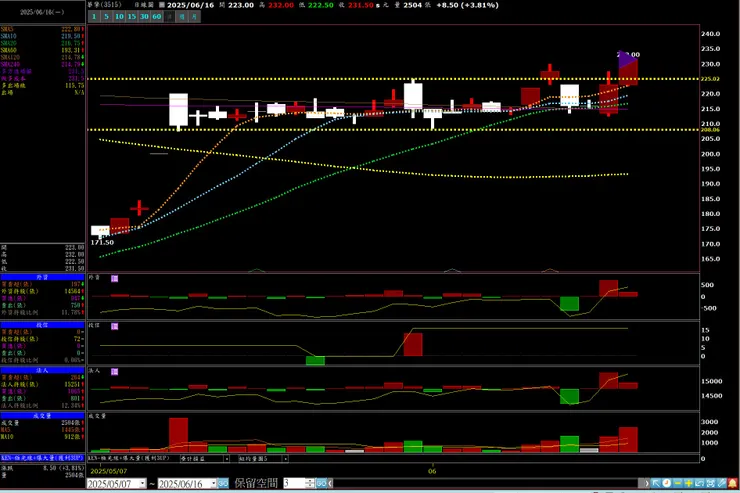Click the arrow cursor icon in bottom toolbar

(656, 483)
